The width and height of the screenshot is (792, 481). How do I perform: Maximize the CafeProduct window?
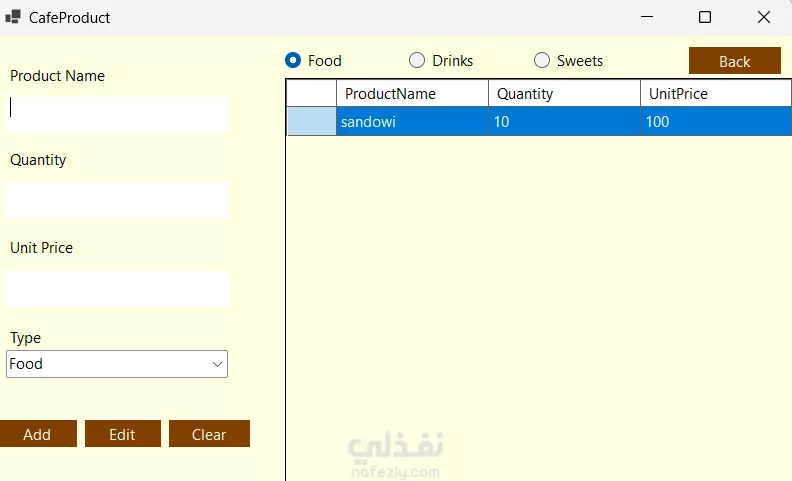tap(705, 17)
